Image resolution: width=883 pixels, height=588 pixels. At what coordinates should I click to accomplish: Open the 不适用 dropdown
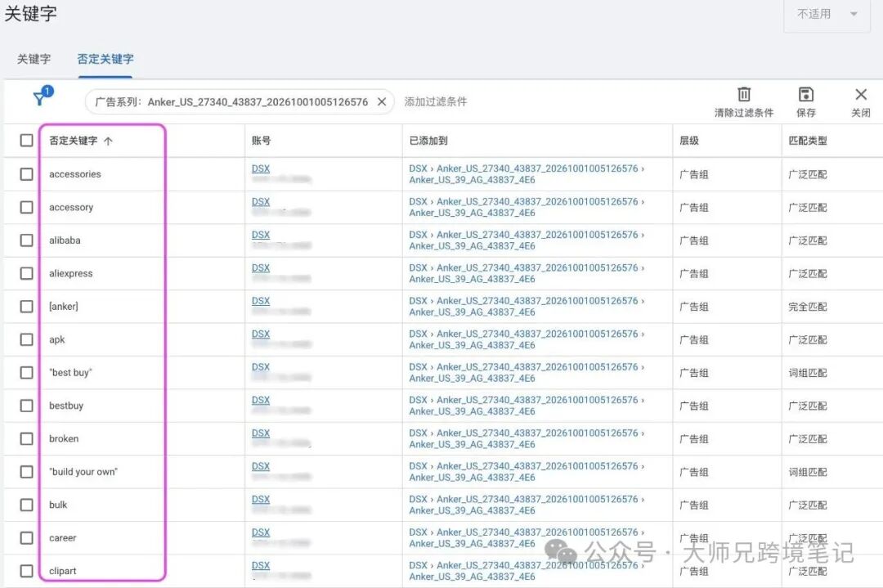coord(826,14)
